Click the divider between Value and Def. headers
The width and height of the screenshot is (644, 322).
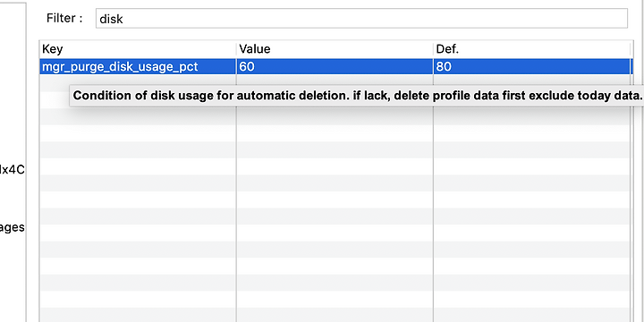433,49
